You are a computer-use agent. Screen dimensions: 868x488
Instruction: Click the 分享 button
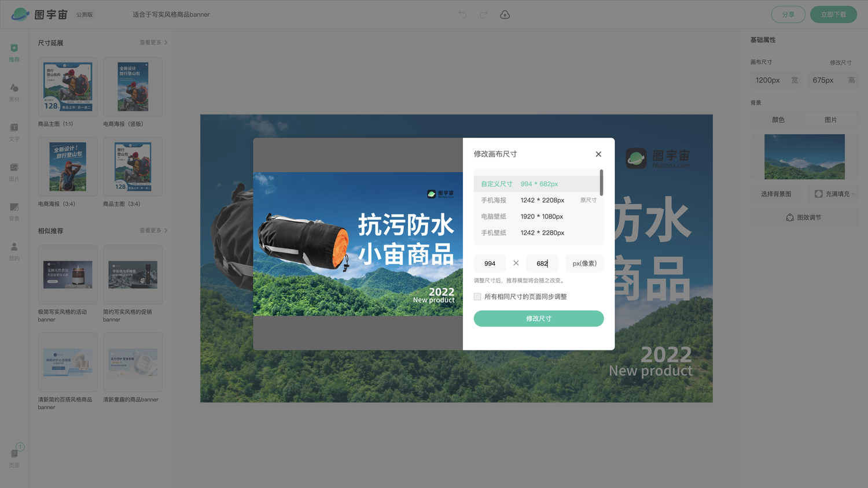click(788, 14)
